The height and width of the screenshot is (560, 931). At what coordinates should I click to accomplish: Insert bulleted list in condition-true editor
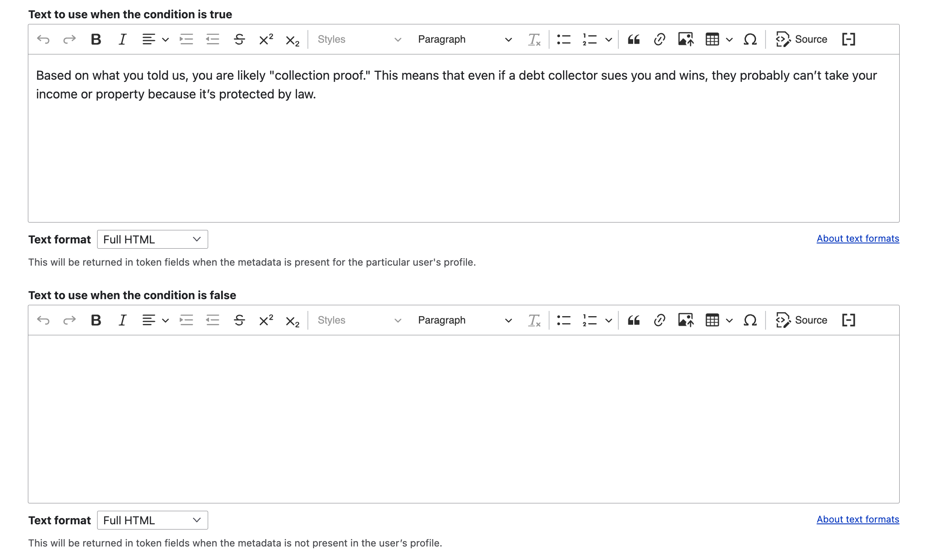click(563, 40)
